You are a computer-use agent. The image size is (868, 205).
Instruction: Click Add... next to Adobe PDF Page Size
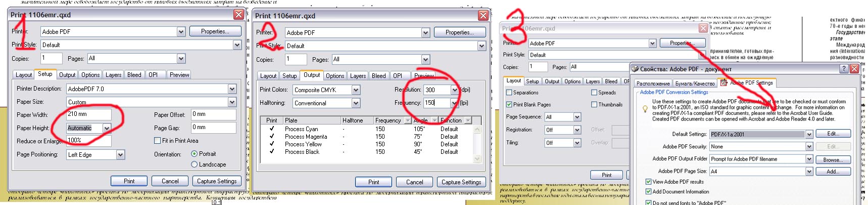click(833, 172)
